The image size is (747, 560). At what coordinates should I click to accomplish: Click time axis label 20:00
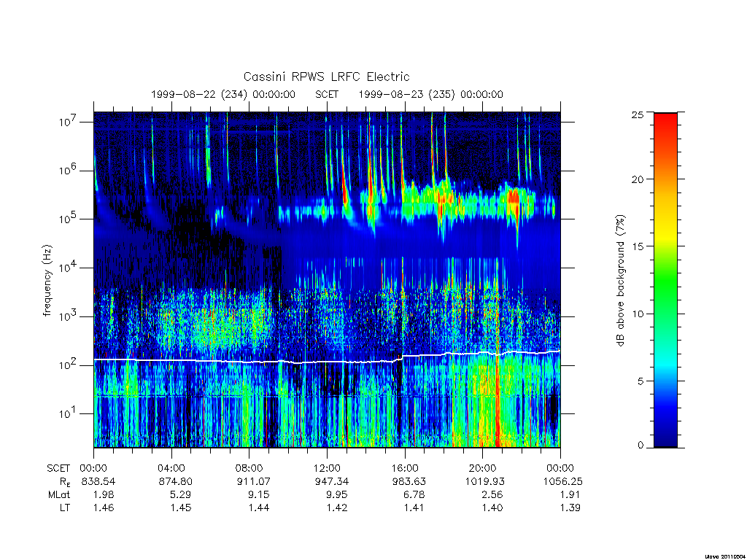(483, 468)
